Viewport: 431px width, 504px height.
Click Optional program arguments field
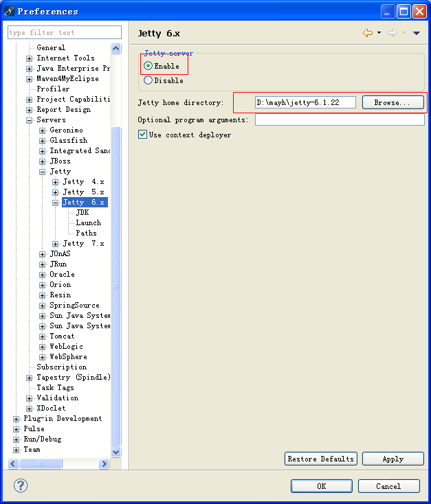tap(340, 120)
